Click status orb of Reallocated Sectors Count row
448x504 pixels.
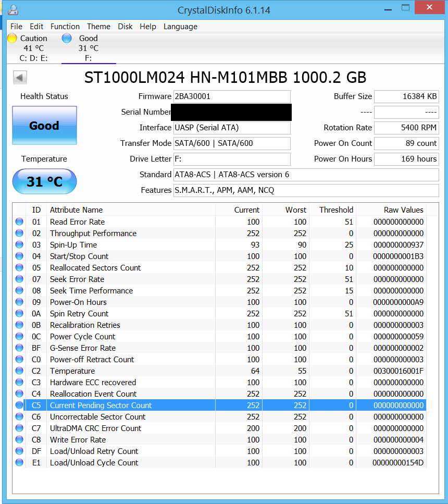[x=19, y=267]
